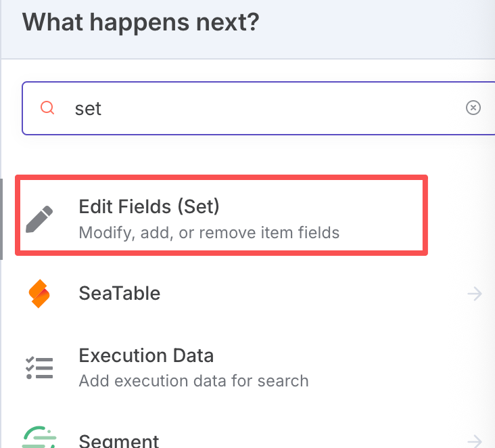495x448 pixels.
Task: Click empty area right of Edit Fields row
Action: coord(461,215)
